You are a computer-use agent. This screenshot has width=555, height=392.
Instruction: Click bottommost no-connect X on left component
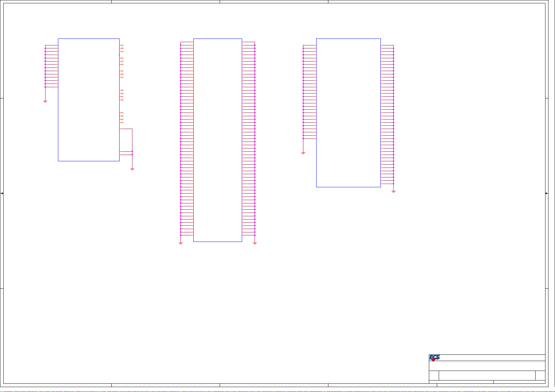point(123,122)
